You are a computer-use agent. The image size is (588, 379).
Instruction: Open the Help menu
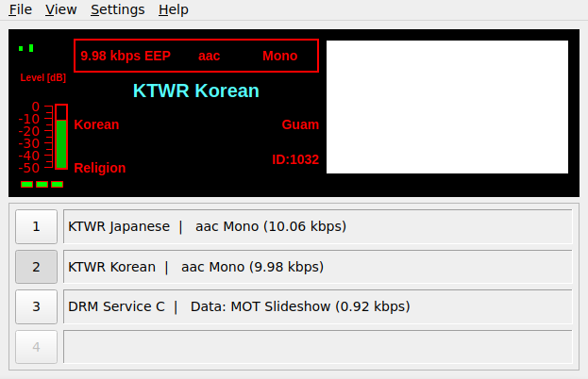coord(174,9)
